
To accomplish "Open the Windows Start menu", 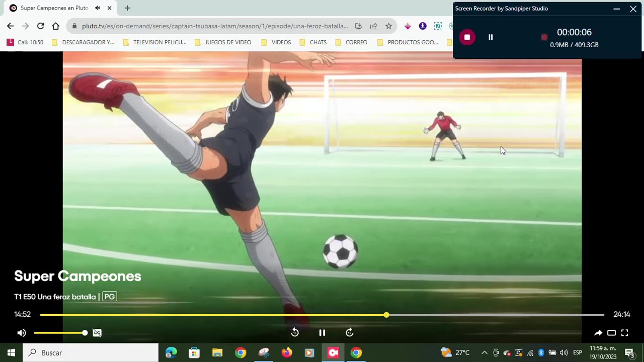I will click(11, 352).
